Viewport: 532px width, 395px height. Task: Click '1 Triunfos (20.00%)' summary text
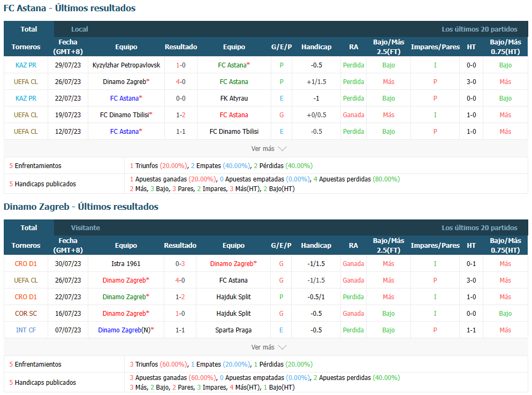click(158, 166)
